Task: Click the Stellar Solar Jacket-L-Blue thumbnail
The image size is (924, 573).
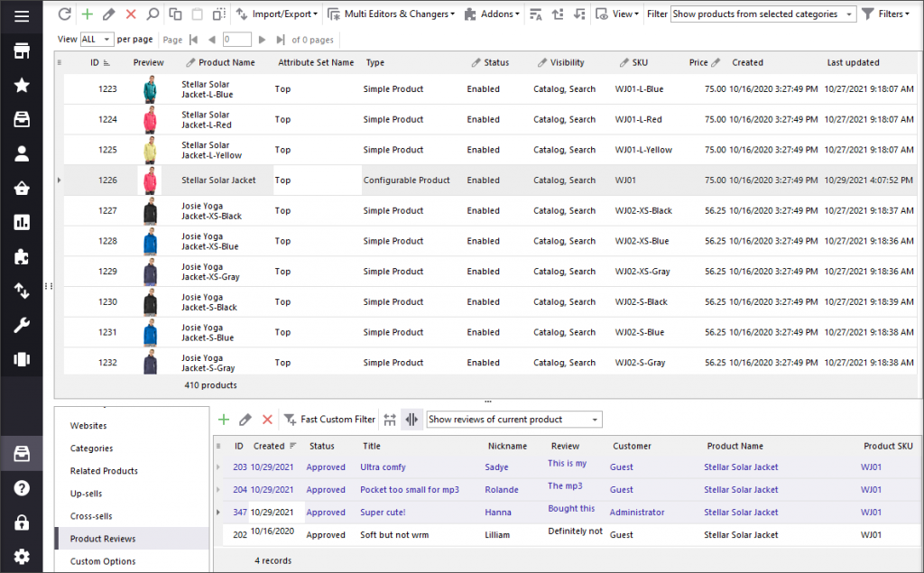Action: click(151, 89)
